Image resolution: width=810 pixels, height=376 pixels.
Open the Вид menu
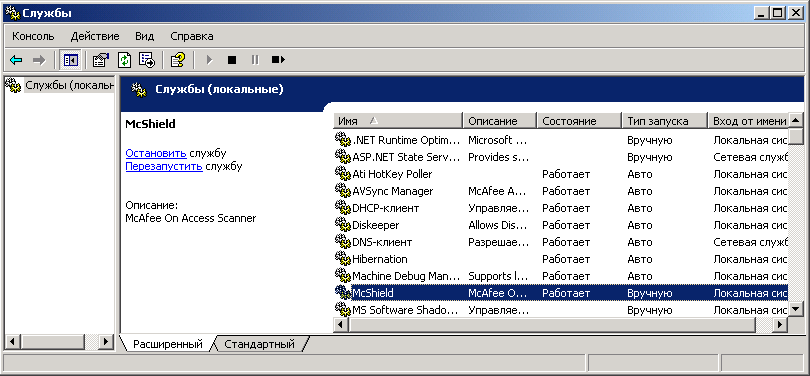point(145,36)
